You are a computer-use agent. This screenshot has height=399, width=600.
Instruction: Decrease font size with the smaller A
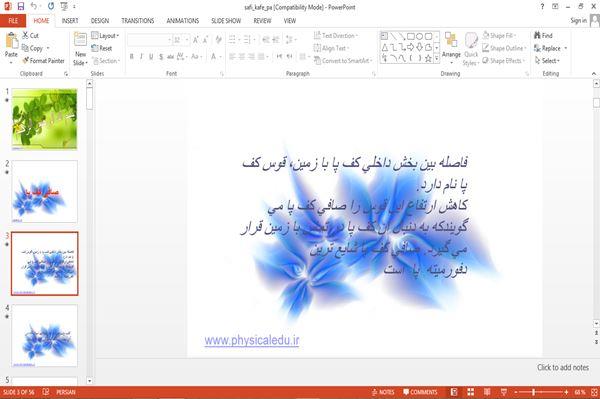click(x=205, y=40)
